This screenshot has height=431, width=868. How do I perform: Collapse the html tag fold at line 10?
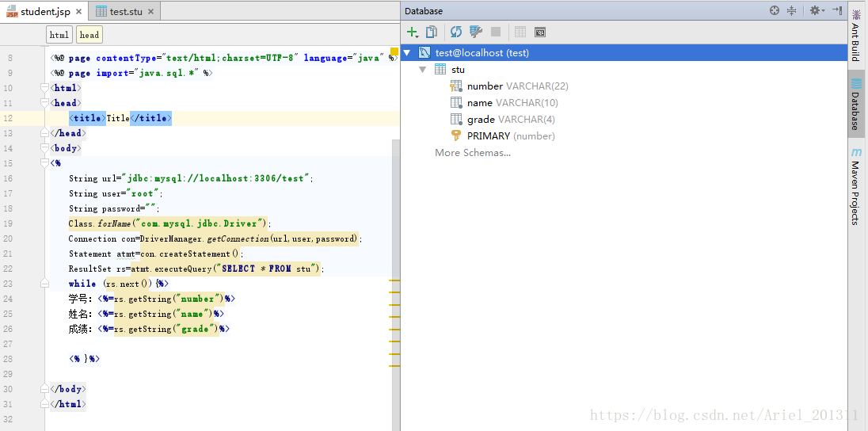tap(45, 87)
